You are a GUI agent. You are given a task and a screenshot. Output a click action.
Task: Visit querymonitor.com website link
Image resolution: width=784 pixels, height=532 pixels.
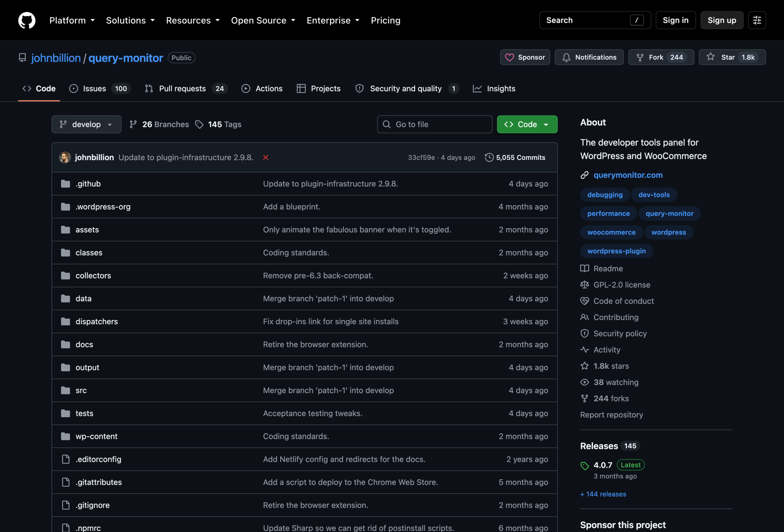pos(628,175)
